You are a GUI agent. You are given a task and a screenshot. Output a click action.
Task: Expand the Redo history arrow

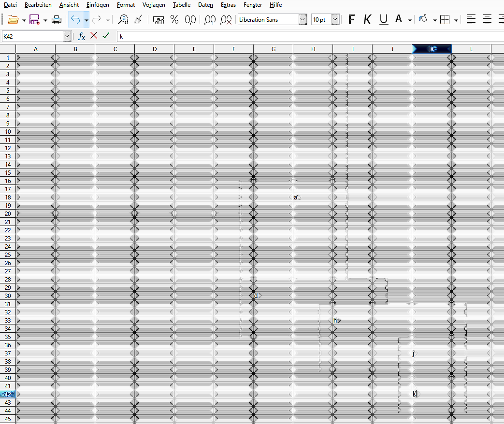[108, 21]
